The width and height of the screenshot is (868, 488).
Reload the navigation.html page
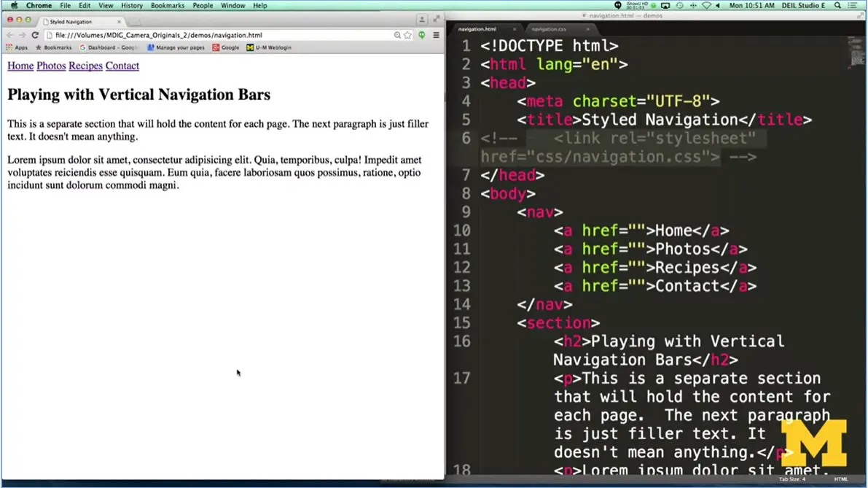(34, 34)
